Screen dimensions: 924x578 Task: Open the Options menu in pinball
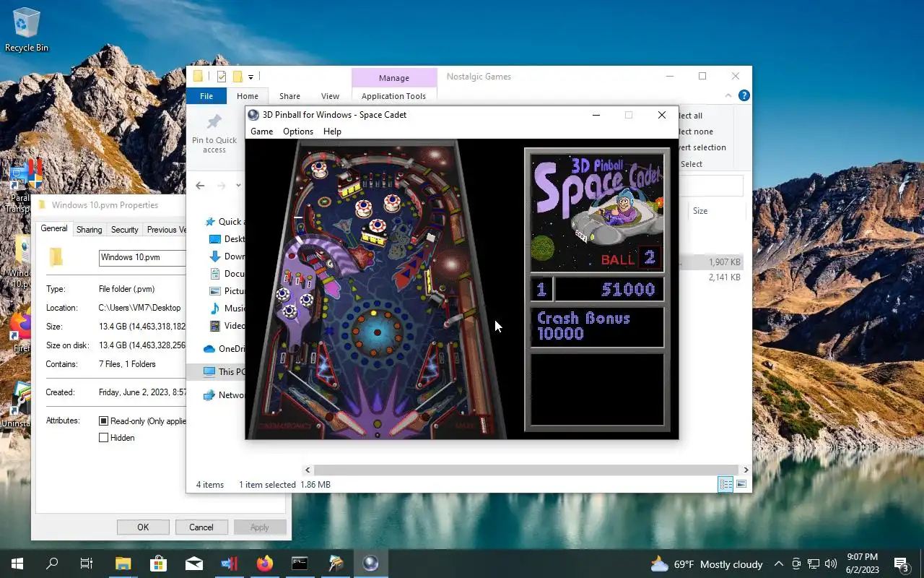(x=298, y=131)
